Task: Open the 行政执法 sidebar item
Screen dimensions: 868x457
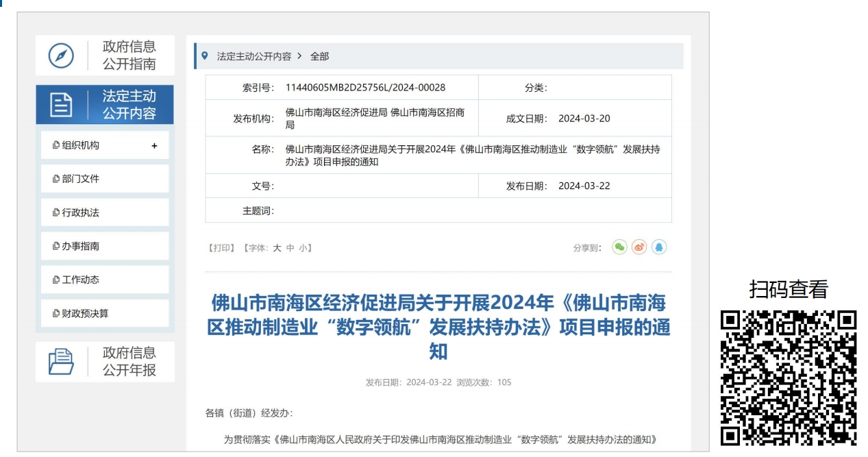Action: coord(80,212)
